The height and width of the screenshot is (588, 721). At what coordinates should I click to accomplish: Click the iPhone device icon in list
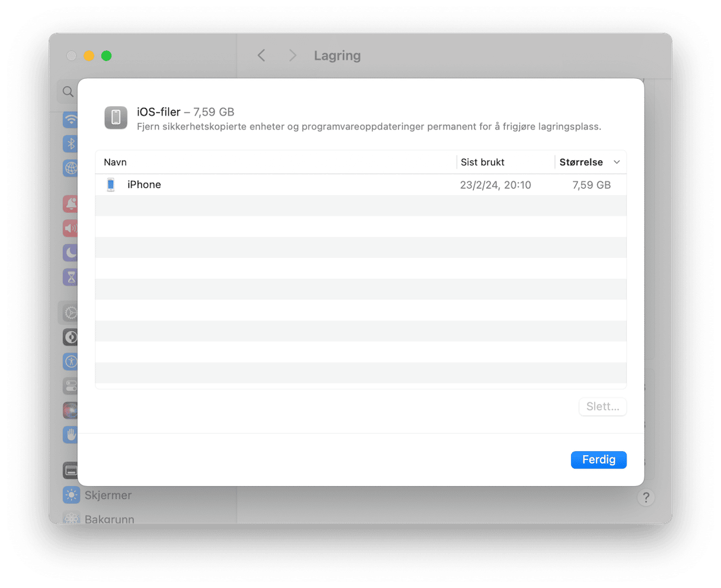pyautogui.click(x=111, y=184)
